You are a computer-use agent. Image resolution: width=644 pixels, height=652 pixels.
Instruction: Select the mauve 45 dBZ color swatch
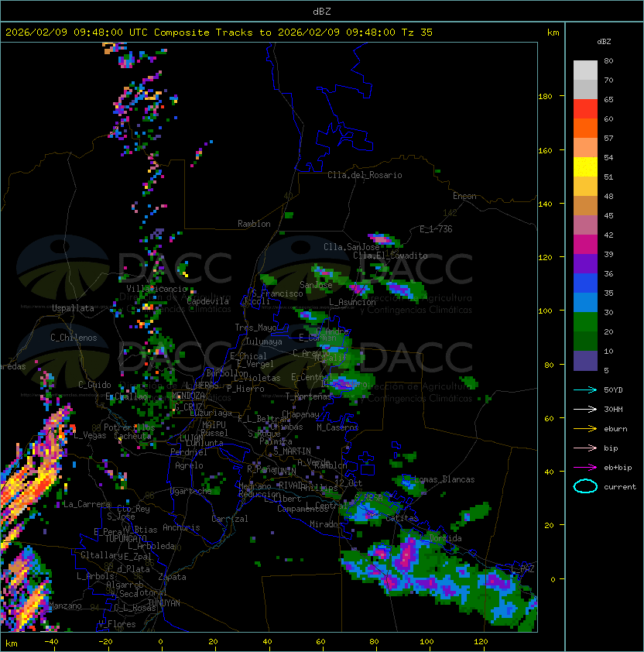(x=585, y=225)
